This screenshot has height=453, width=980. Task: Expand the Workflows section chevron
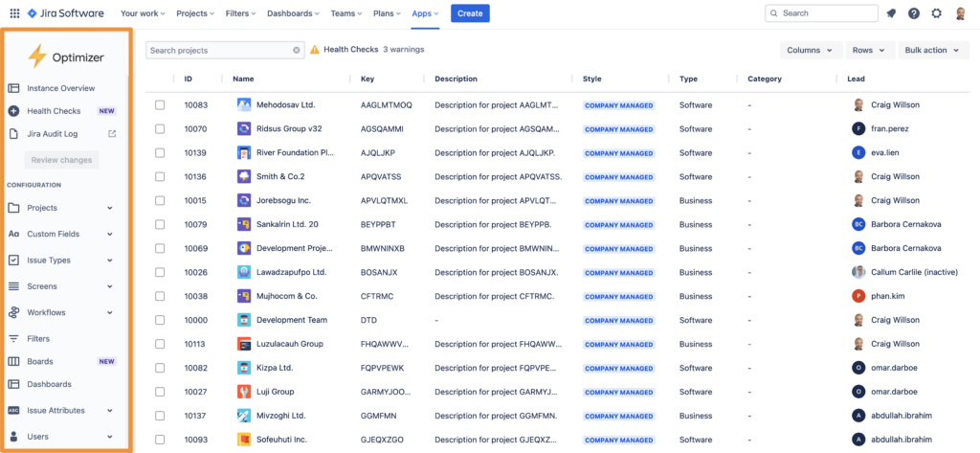point(110,312)
